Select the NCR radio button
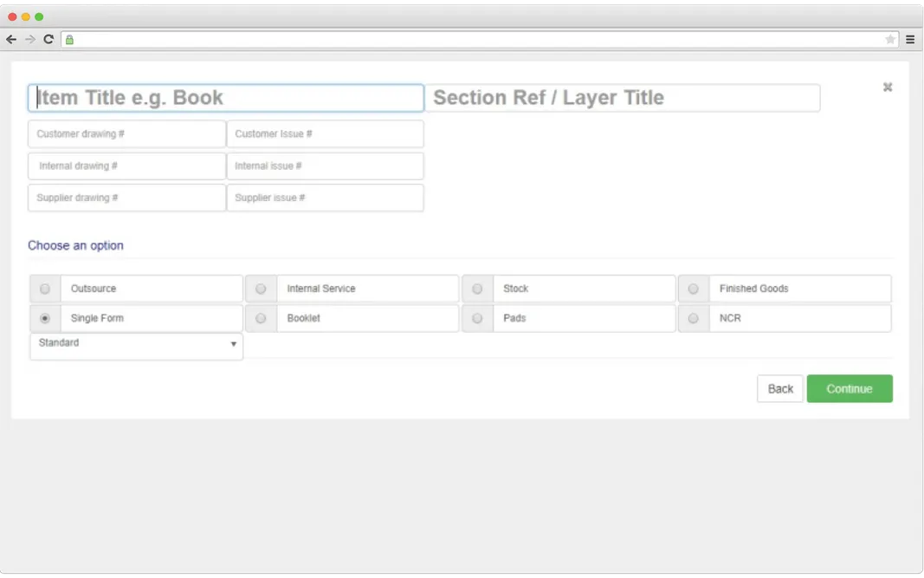 [x=693, y=318]
